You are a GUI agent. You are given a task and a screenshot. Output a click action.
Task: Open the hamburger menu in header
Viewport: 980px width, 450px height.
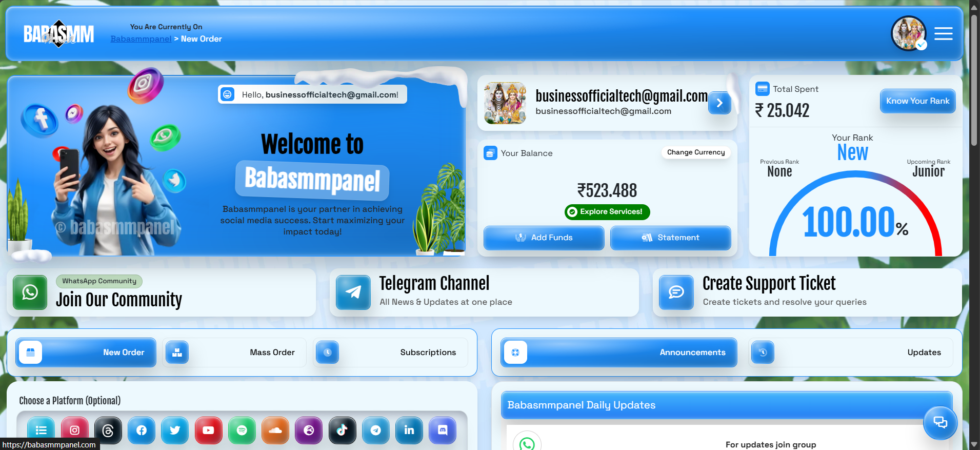point(943,34)
